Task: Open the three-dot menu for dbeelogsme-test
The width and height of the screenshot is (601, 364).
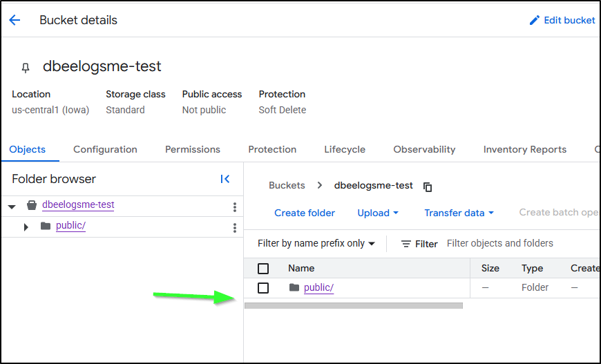Action: click(235, 207)
